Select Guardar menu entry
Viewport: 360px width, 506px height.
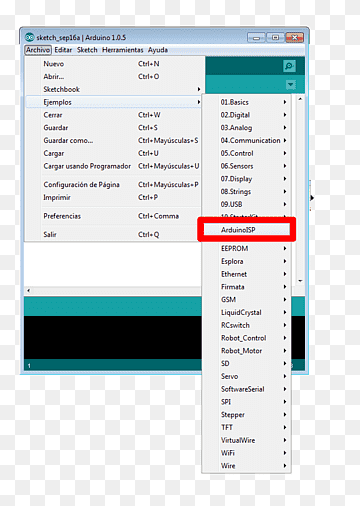[x=114, y=128]
